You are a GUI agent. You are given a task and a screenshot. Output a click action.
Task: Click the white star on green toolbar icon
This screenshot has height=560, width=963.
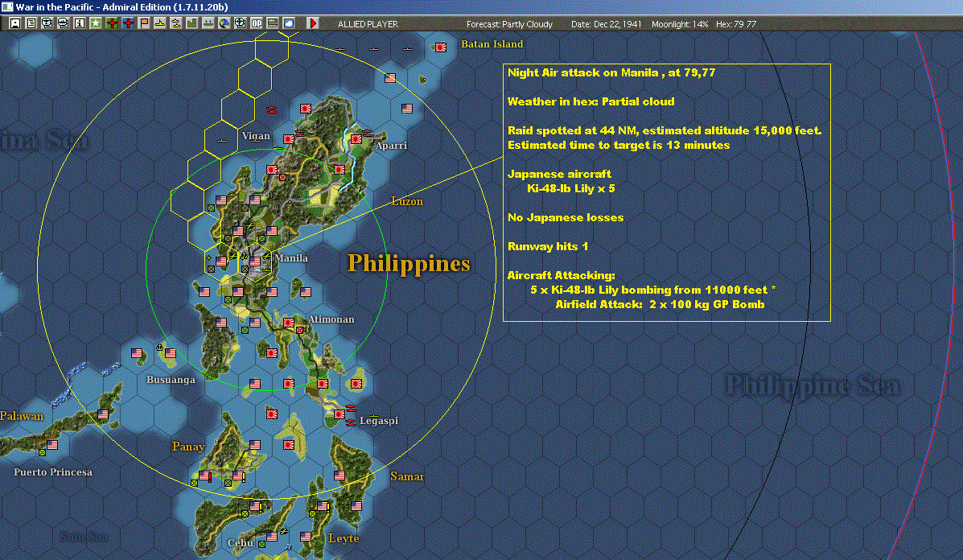click(x=95, y=23)
